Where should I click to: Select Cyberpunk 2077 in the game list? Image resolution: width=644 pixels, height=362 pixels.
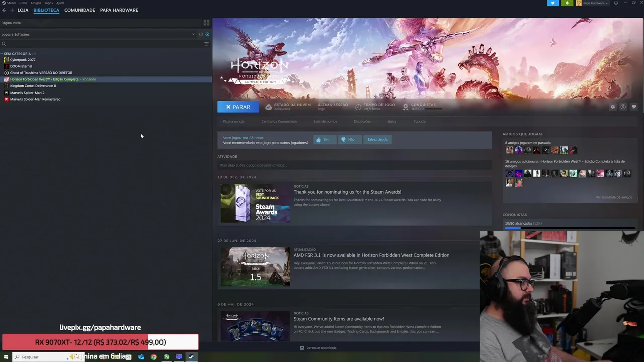click(x=23, y=60)
